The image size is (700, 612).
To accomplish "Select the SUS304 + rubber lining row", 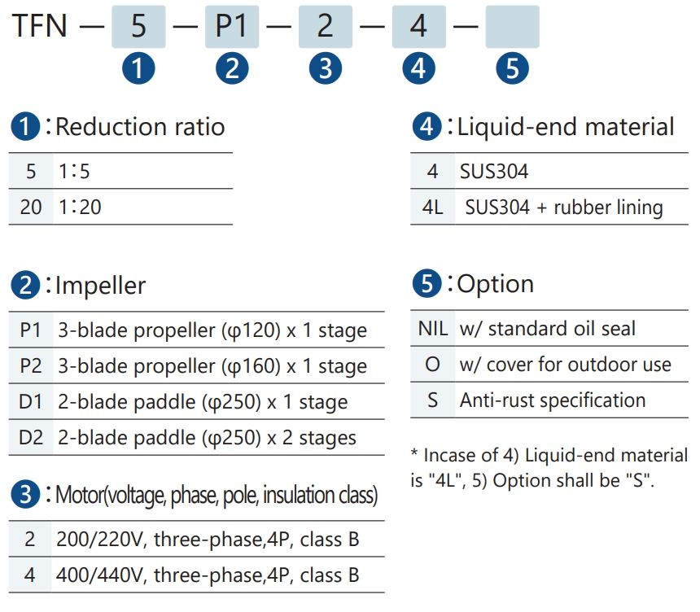I will click(549, 207).
